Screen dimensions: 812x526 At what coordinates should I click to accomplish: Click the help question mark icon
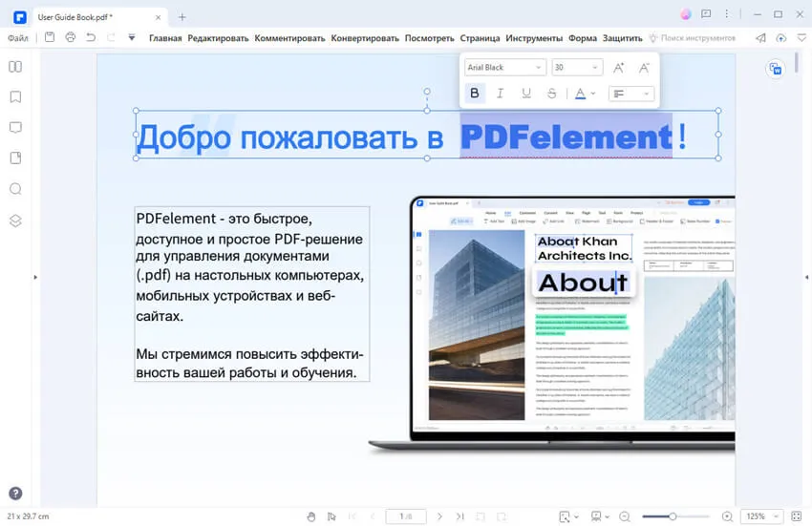pos(15,494)
